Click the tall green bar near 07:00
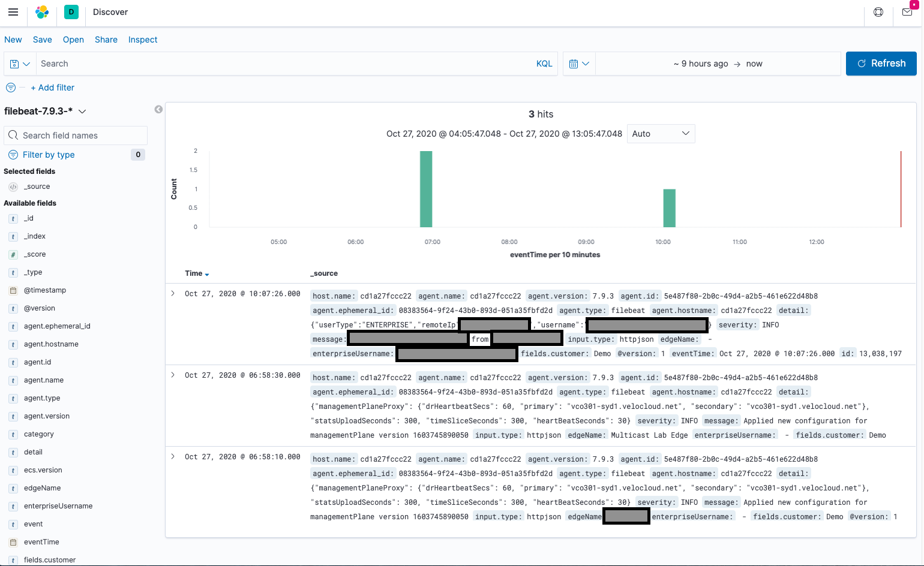Viewport: 924px width, 566px height. (x=426, y=189)
